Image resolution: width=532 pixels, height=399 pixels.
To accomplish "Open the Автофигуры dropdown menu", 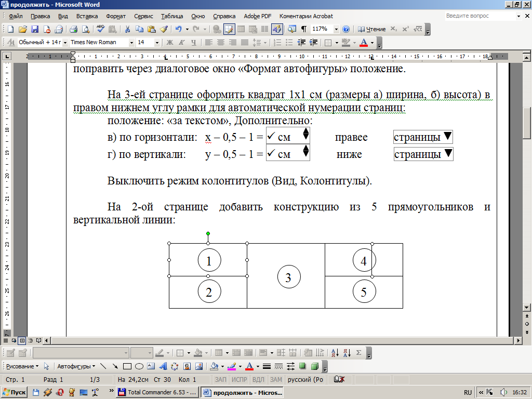I will point(76,366).
